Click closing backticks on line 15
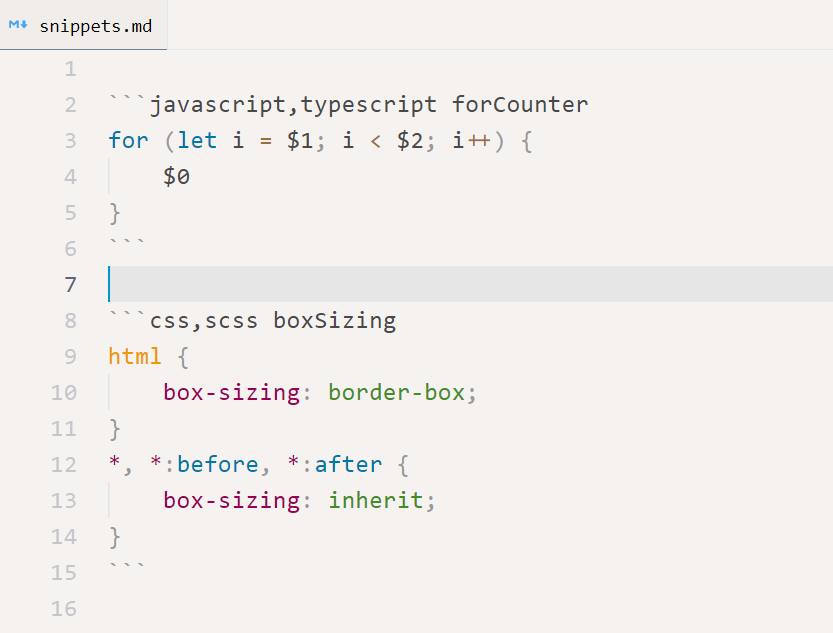 (127, 567)
